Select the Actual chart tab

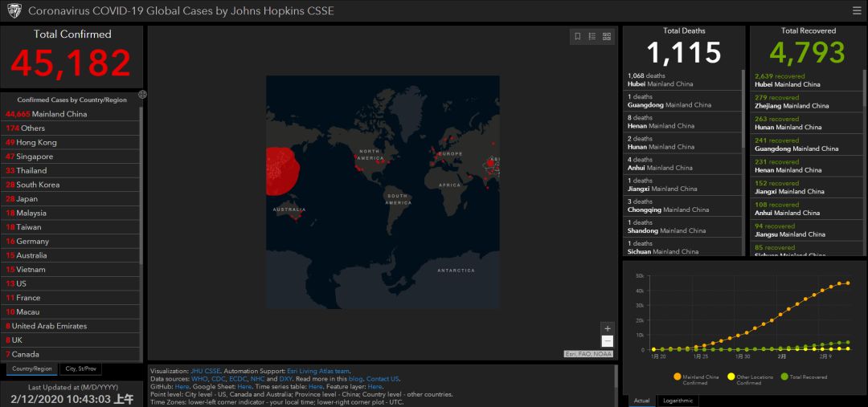[641, 401]
